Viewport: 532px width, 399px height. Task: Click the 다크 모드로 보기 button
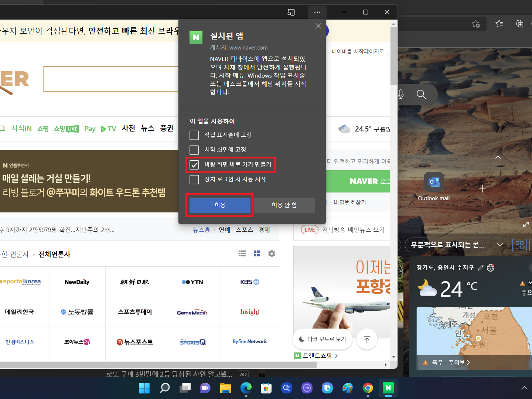point(323,339)
